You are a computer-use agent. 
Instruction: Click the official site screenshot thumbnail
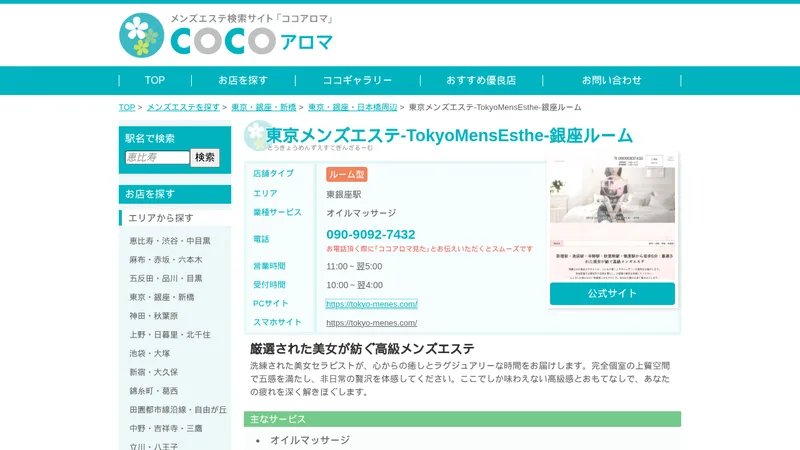[612, 218]
